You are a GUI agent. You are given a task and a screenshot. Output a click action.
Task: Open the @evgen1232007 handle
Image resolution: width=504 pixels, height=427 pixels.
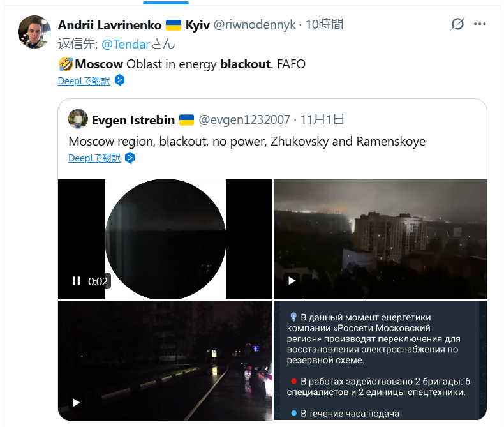point(244,119)
